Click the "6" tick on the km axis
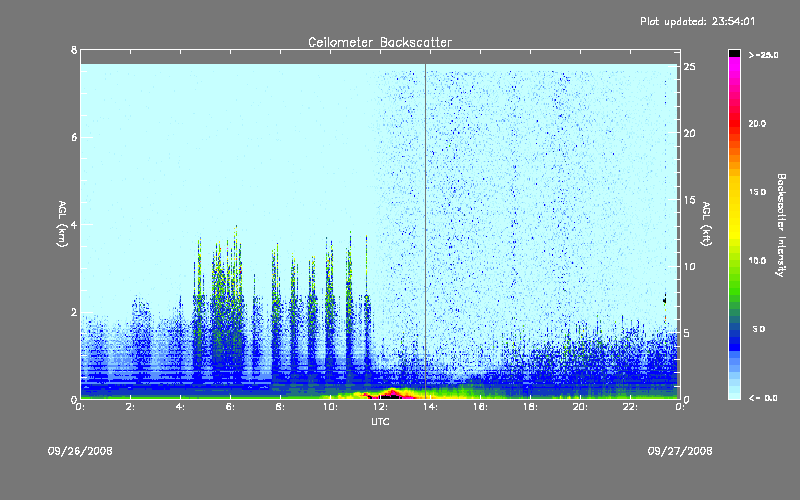The height and width of the screenshot is (500, 800). tap(74, 137)
